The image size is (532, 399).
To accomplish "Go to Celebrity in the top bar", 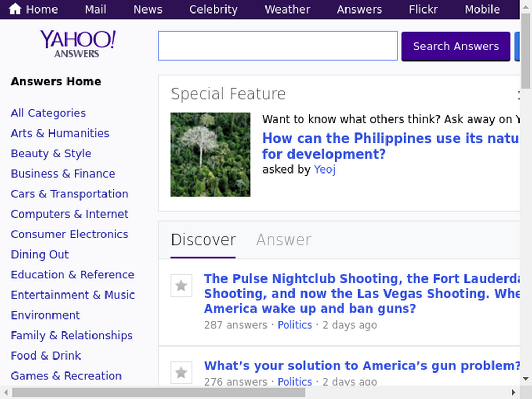I will coord(214,9).
